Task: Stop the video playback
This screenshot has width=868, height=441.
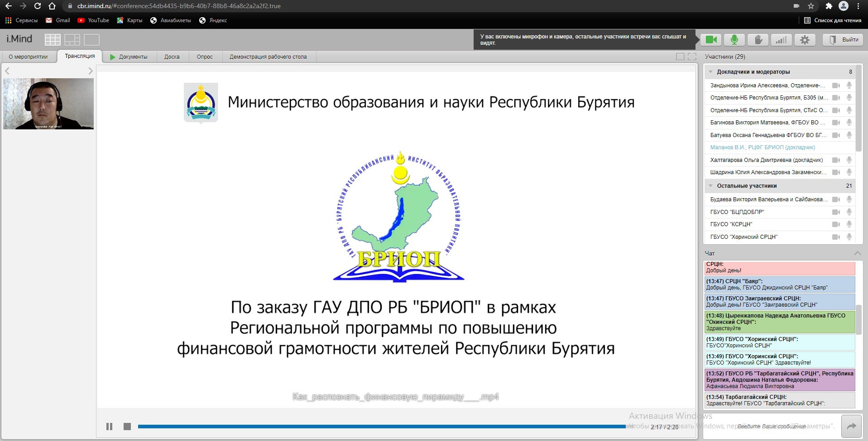Action: pos(127,427)
